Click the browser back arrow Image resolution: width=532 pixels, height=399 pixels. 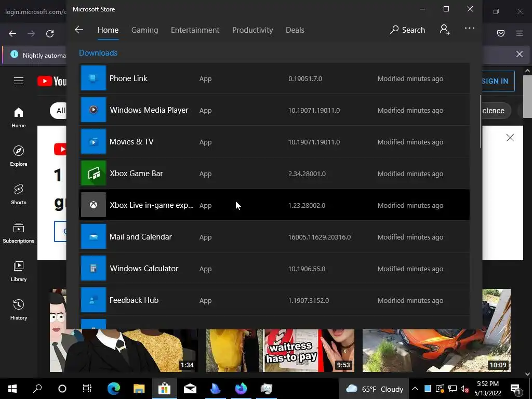tap(12, 33)
